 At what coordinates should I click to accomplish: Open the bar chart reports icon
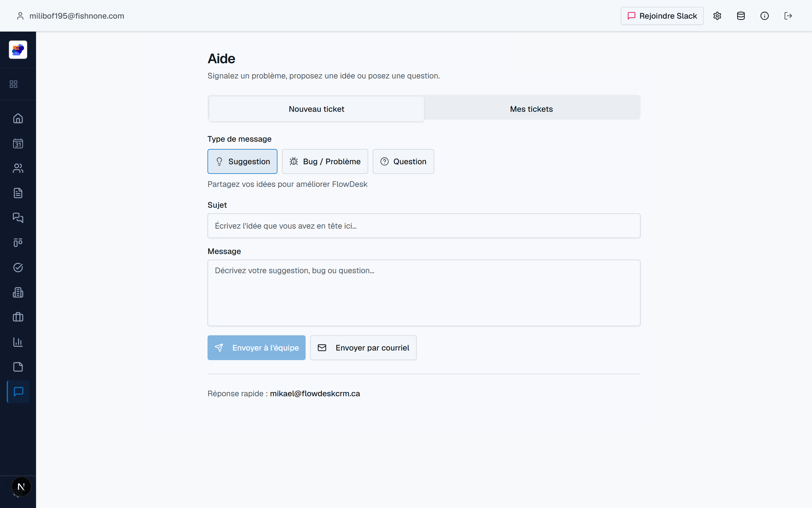coord(18,342)
